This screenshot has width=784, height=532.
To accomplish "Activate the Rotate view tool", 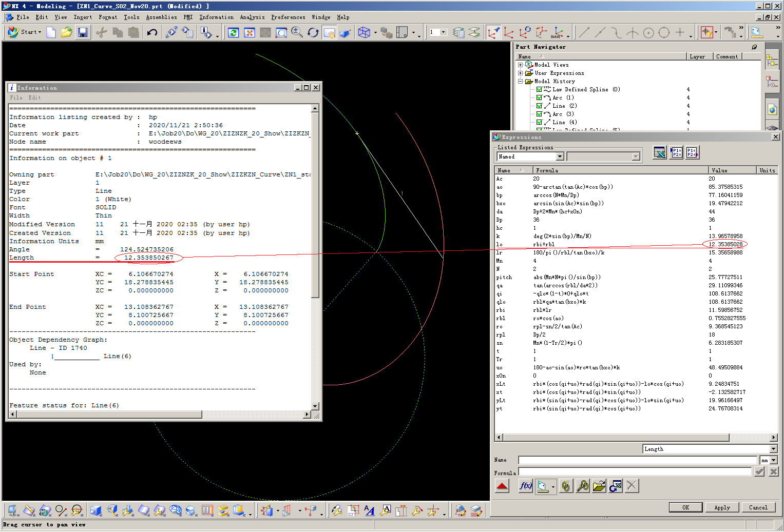I will click(x=313, y=32).
